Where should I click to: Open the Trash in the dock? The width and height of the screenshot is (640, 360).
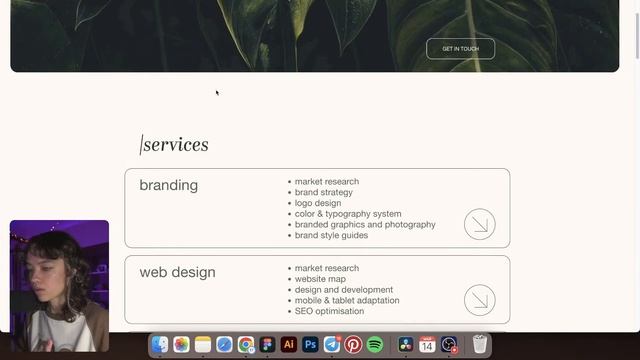480,344
